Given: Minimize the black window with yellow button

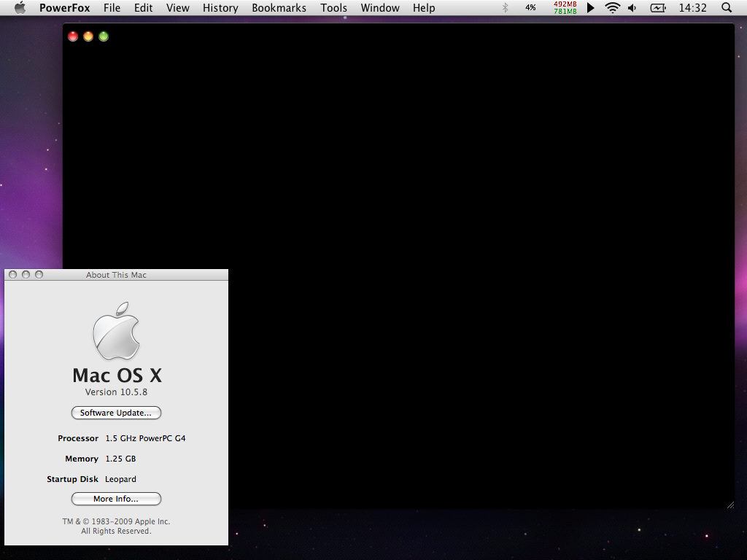Looking at the screenshot, I should [x=88, y=36].
